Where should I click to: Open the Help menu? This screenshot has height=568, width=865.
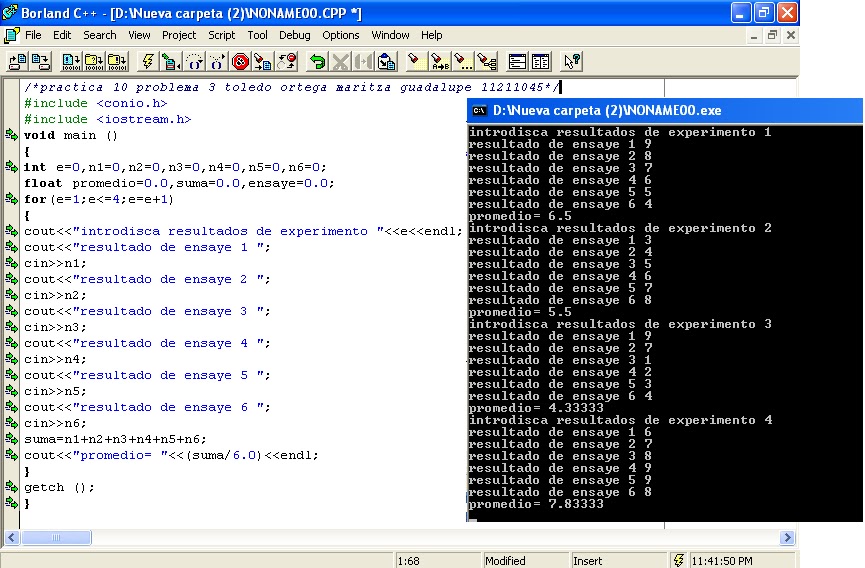tap(431, 35)
